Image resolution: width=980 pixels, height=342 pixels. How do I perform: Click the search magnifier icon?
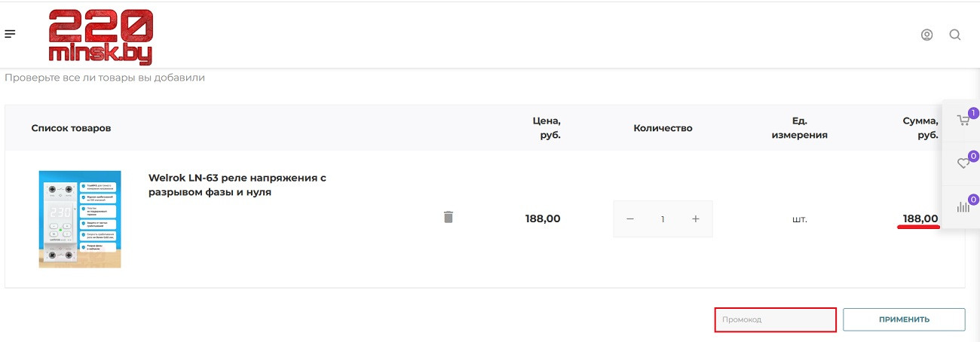[x=955, y=35]
